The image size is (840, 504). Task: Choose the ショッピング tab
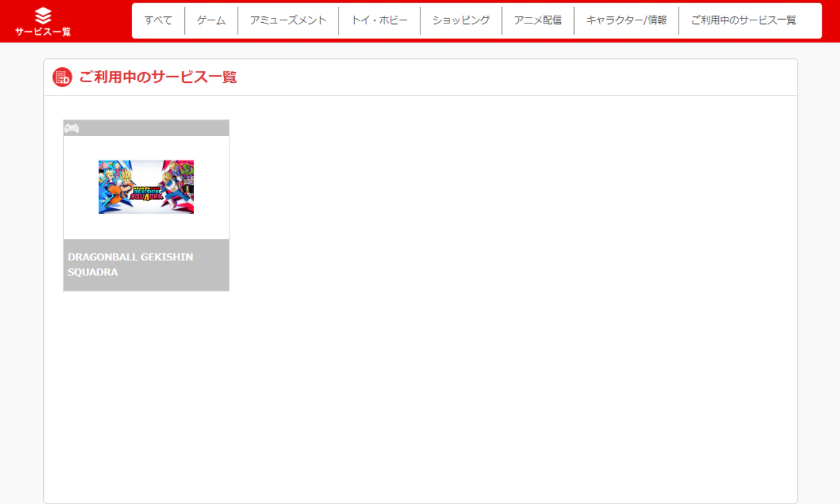461,20
